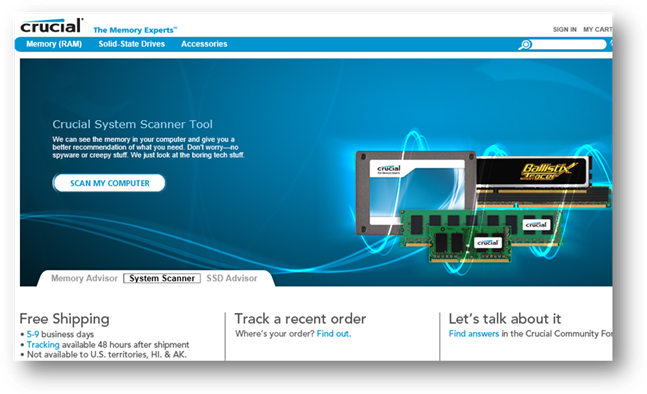Click the SIGN IN link
This screenshot has height=394, width=647.
pos(564,30)
